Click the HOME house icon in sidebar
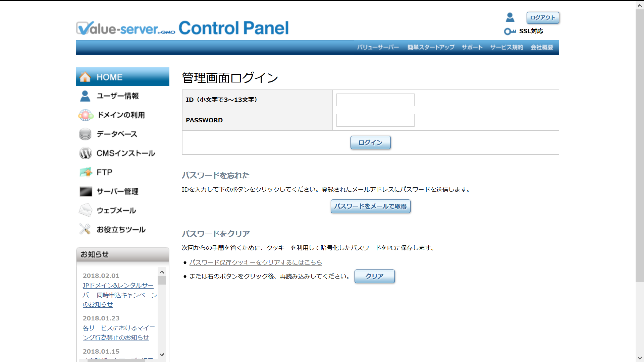Image resolution: width=644 pixels, height=362 pixels. pyautogui.click(x=85, y=77)
